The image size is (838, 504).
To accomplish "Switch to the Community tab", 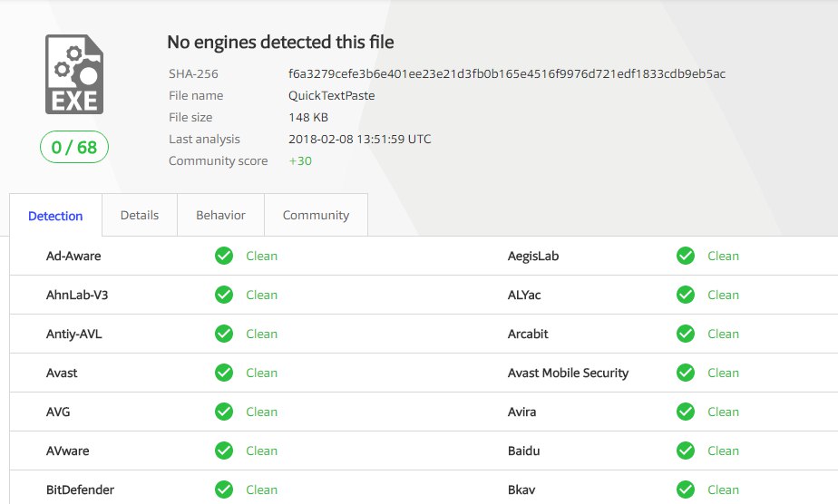I will click(316, 215).
